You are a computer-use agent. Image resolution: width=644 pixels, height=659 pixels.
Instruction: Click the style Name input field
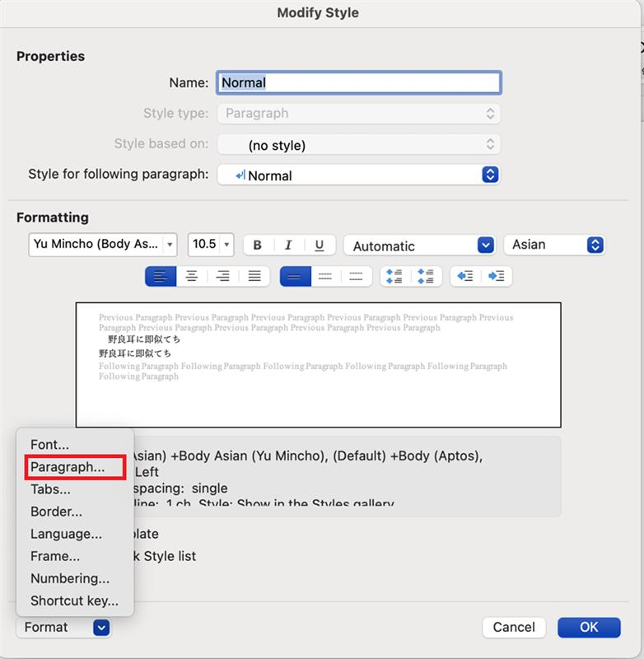point(359,82)
